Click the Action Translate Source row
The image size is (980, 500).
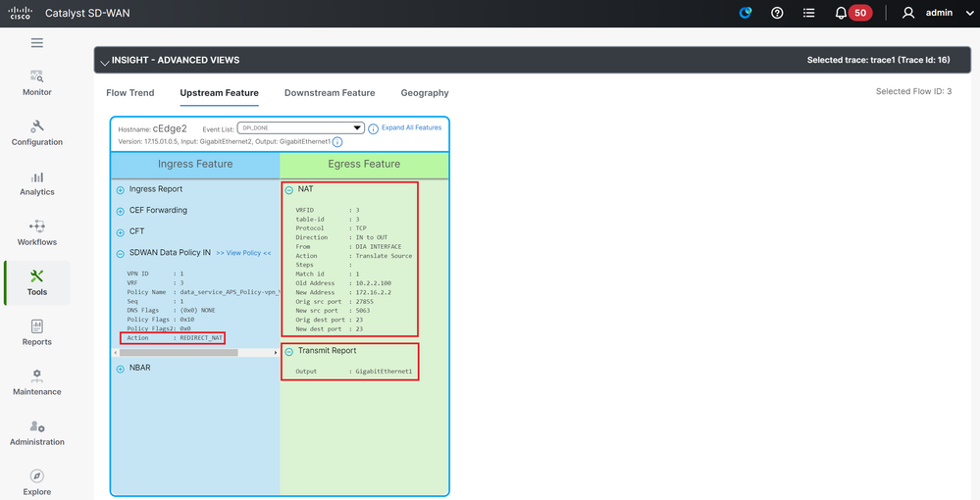point(354,256)
